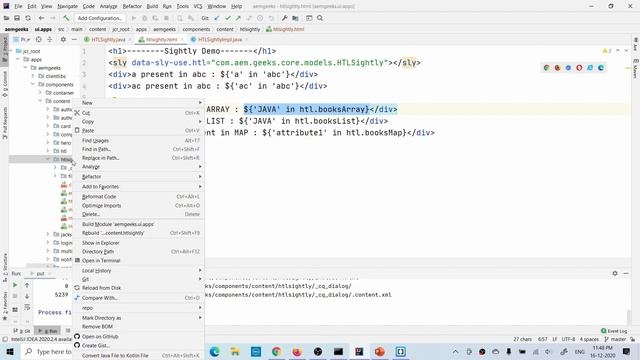The height and width of the screenshot is (360, 640).
Task: Select Reload from Disk
Action: point(138,288)
